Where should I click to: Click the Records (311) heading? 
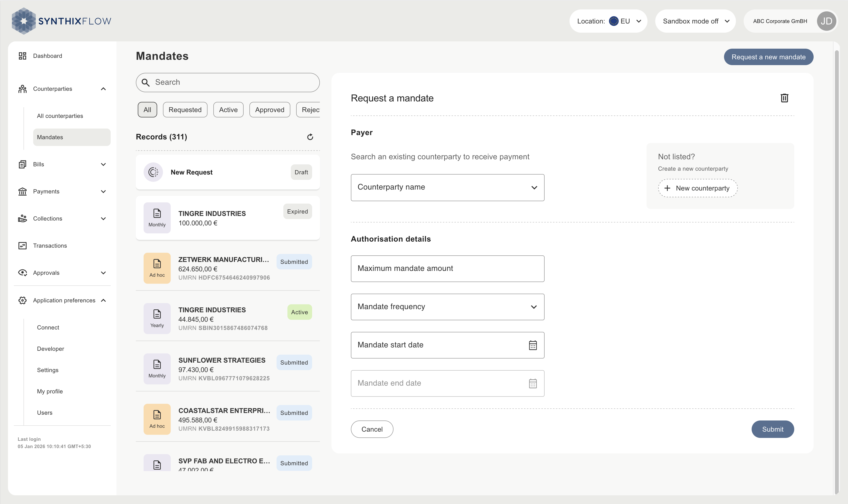(161, 137)
